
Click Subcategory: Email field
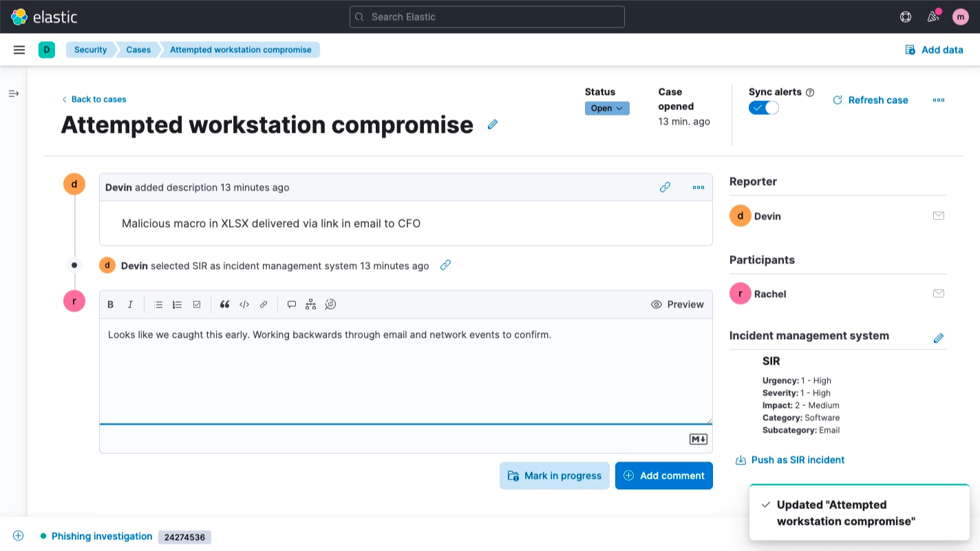(801, 430)
